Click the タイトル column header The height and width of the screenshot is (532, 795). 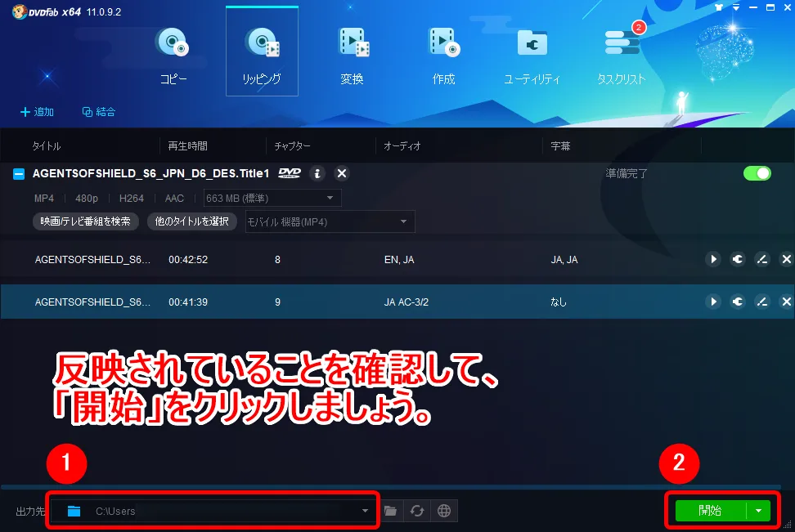[x=47, y=146]
